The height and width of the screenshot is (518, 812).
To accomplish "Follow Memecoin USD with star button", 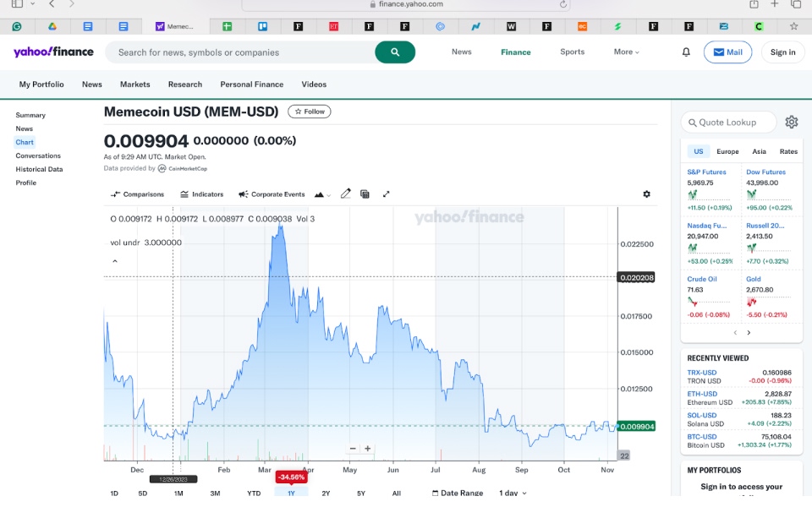I will (x=310, y=112).
